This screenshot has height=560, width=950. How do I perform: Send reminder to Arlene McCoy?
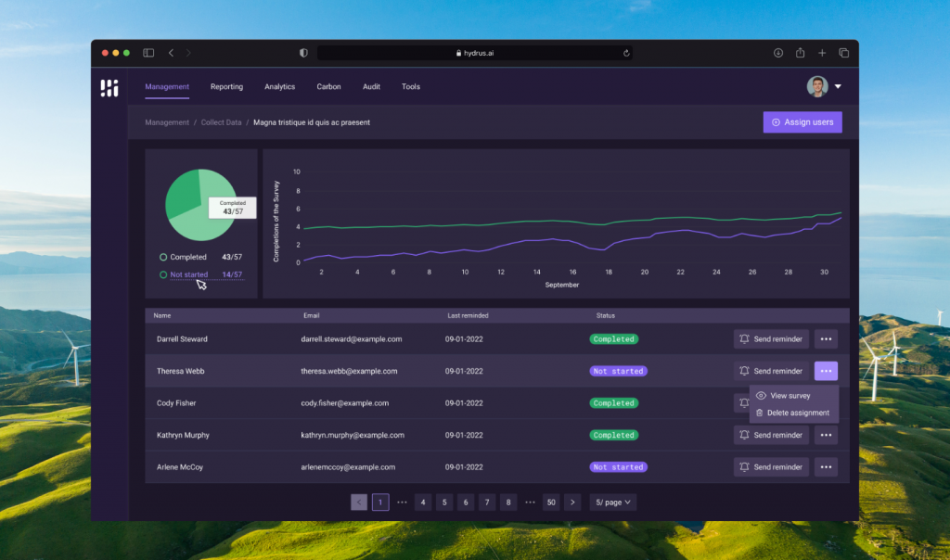[771, 466]
